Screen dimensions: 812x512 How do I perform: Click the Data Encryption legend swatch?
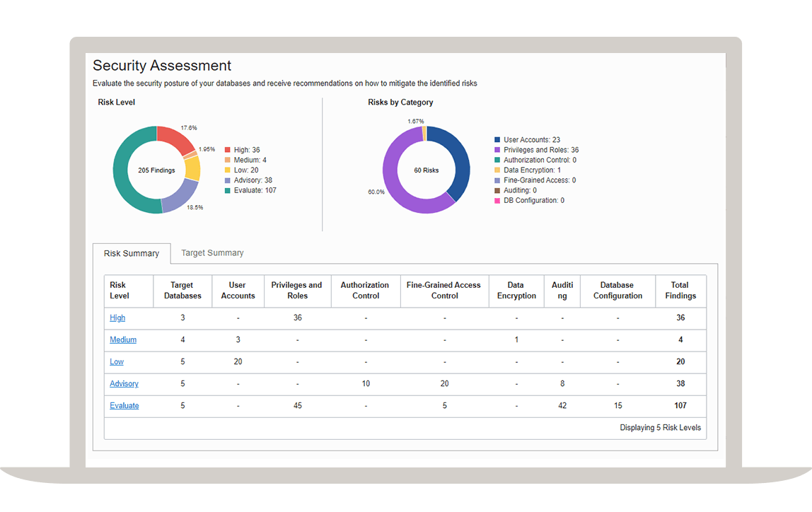click(497, 170)
